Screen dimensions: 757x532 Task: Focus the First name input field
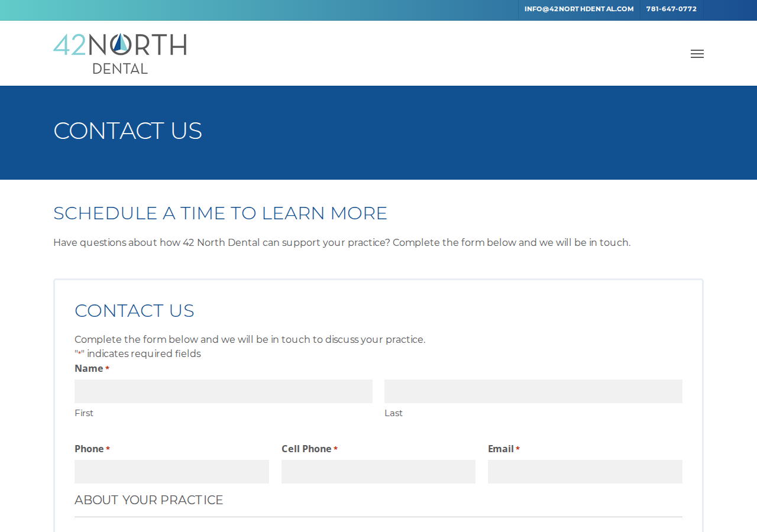tap(224, 391)
